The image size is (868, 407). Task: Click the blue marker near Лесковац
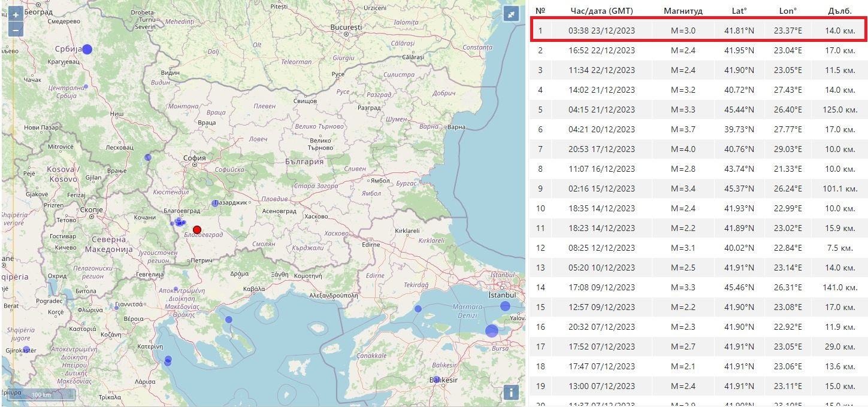click(148, 157)
